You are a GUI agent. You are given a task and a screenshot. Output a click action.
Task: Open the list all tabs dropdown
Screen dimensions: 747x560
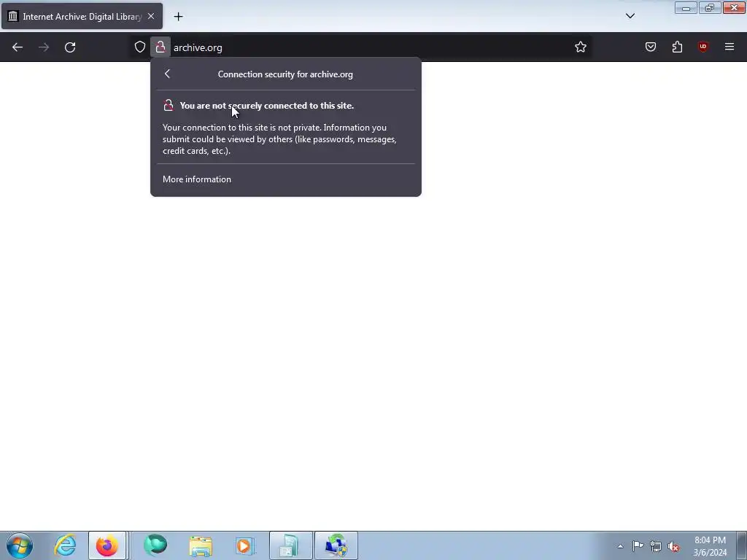(630, 16)
